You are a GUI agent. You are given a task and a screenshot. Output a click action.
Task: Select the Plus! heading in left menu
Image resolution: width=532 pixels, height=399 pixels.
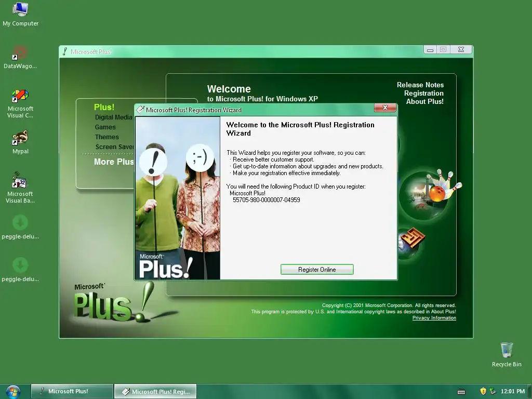104,107
